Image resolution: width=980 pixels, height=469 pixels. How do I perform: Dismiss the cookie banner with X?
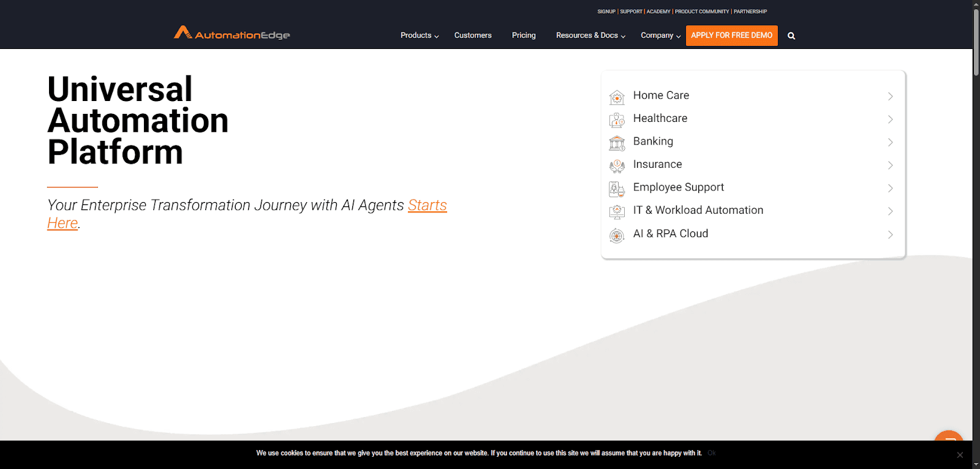click(960, 455)
